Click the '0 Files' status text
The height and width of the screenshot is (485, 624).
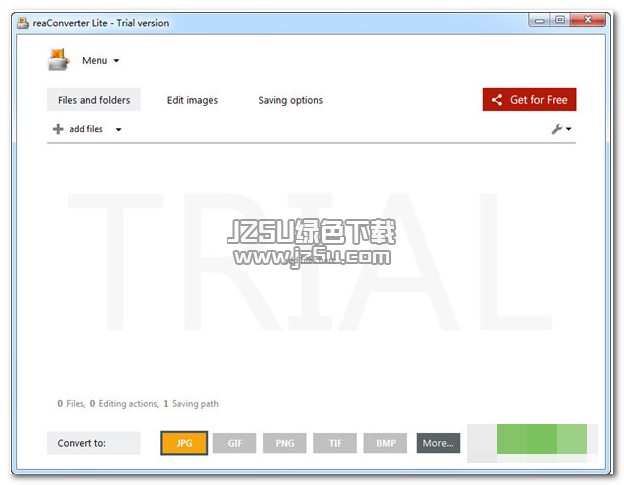click(x=71, y=403)
